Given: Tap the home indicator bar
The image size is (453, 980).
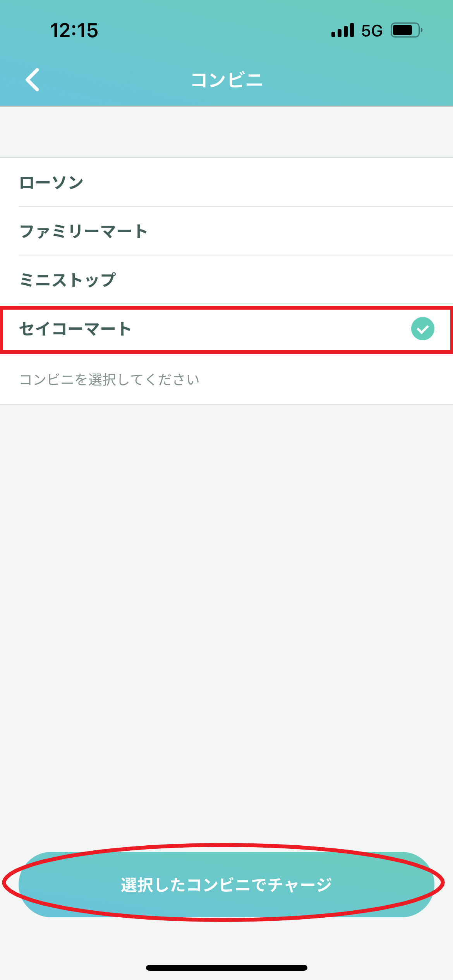Looking at the screenshot, I should point(226,968).
